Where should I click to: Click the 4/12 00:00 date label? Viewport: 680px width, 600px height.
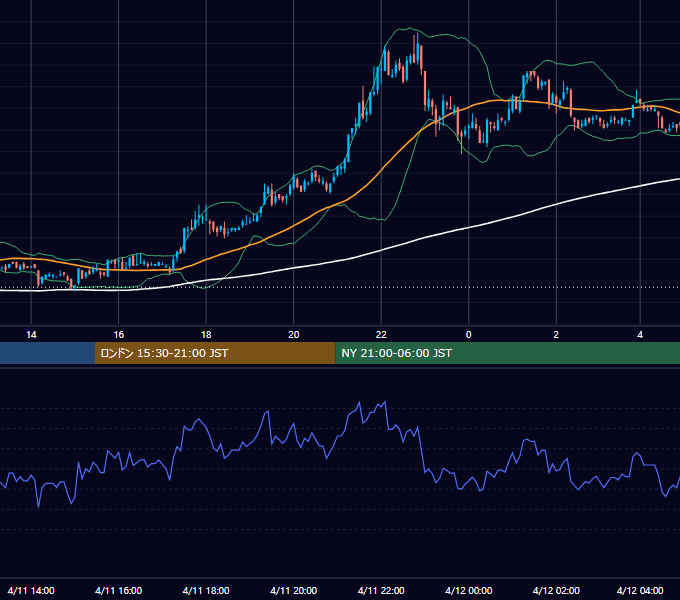(469, 590)
